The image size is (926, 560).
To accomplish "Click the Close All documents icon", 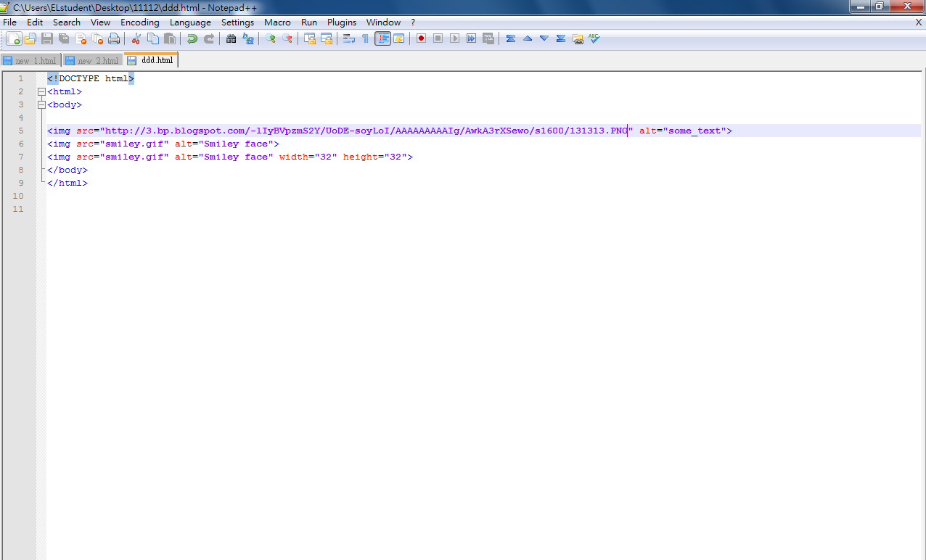I will coord(97,38).
